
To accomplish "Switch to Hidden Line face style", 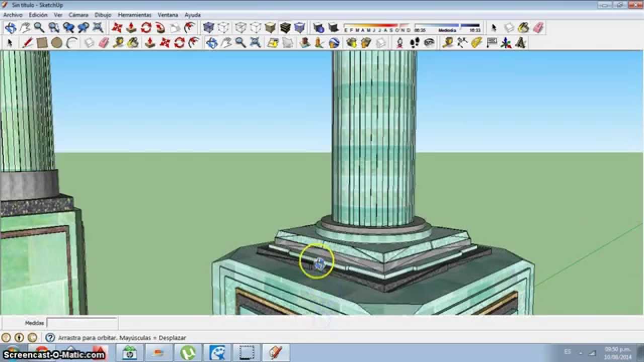I will click(x=256, y=28).
